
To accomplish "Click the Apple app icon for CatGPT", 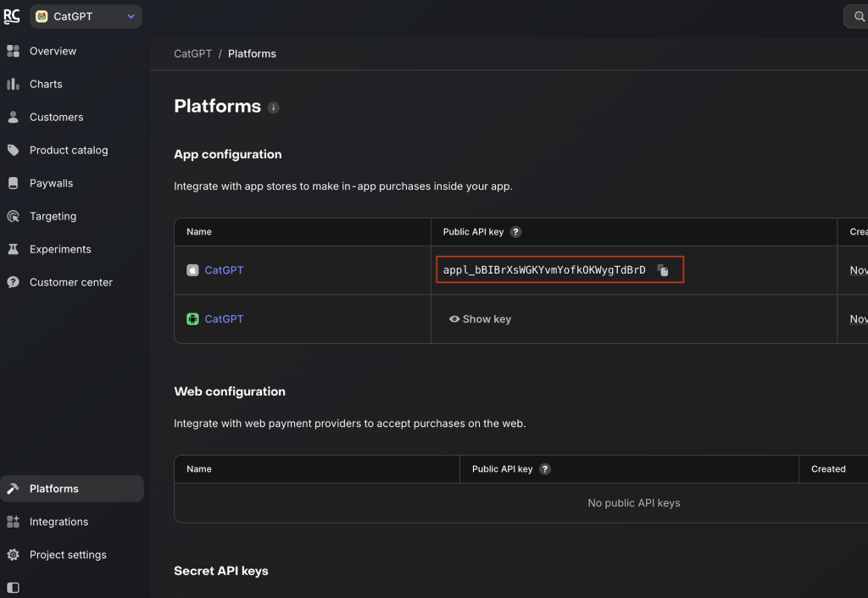I will [192, 270].
